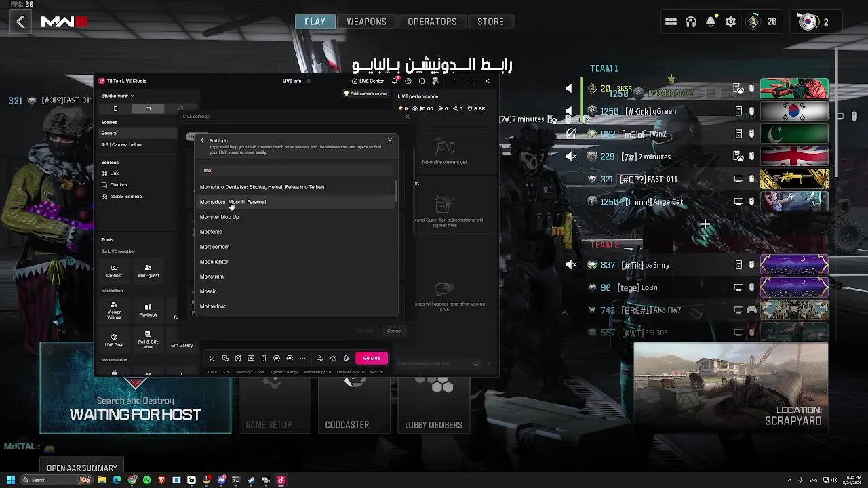Click the magic wand effects icon
Image resolution: width=868 pixels, height=488 pixels.
pyautogui.click(x=212, y=358)
